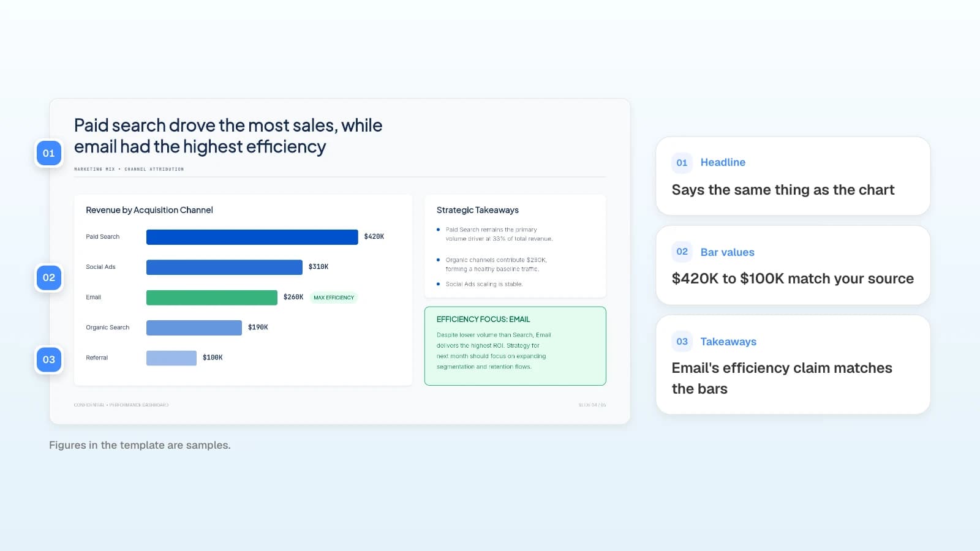Click the 'Social Ads' row label
The image size is (980, 551).
point(100,267)
